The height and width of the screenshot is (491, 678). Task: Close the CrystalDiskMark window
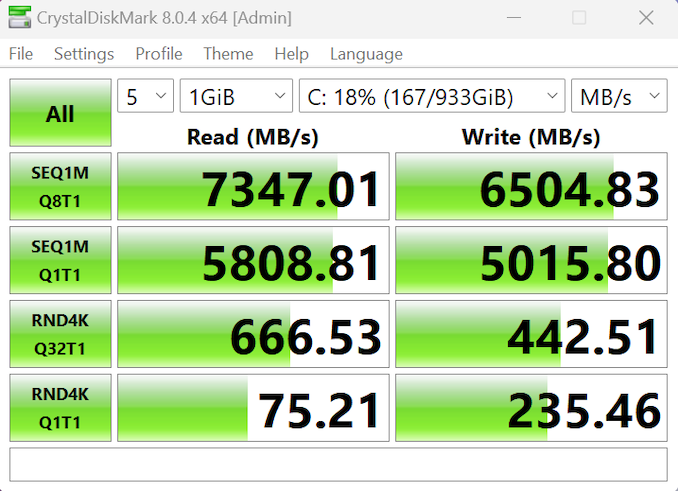click(x=646, y=18)
